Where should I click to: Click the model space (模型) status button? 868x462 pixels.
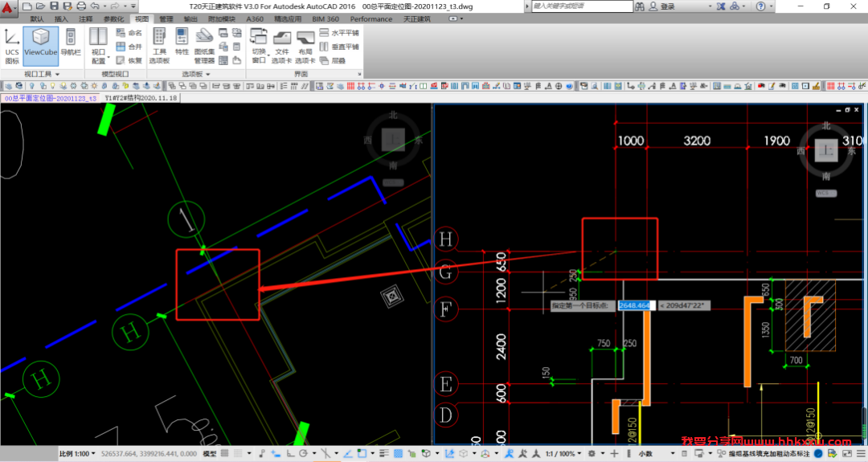(210, 454)
